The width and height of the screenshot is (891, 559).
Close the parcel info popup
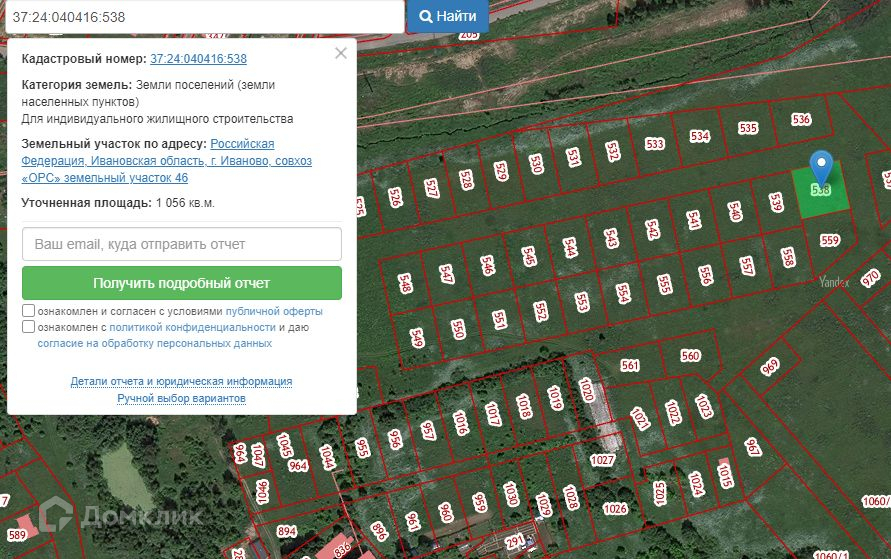pos(341,53)
